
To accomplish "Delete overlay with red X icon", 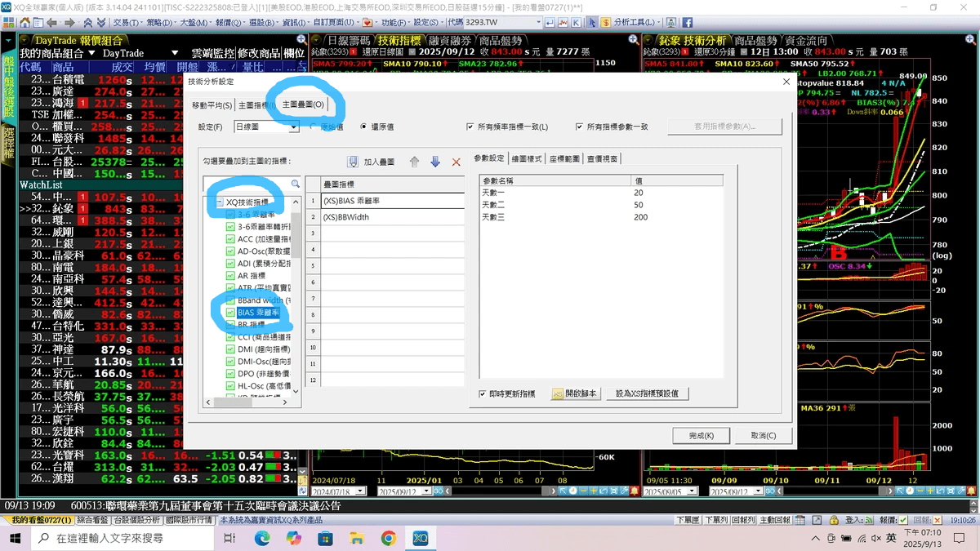I will [x=457, y=162].
